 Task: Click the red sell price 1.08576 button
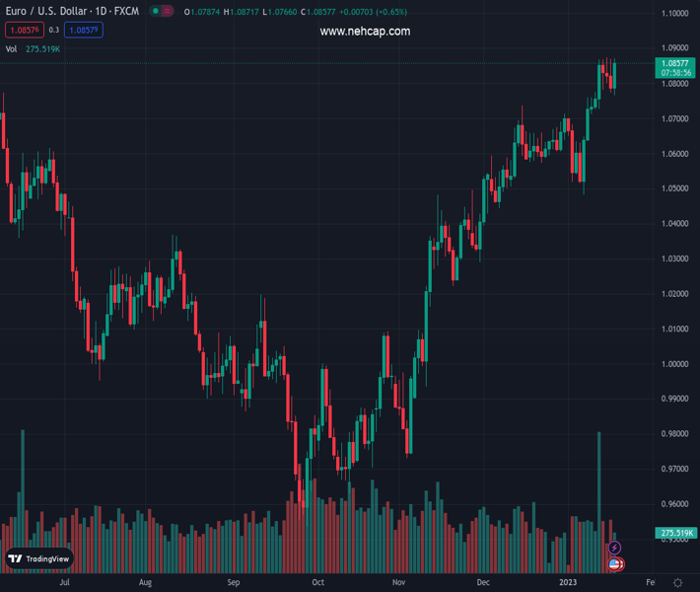(x=24, y=31)
